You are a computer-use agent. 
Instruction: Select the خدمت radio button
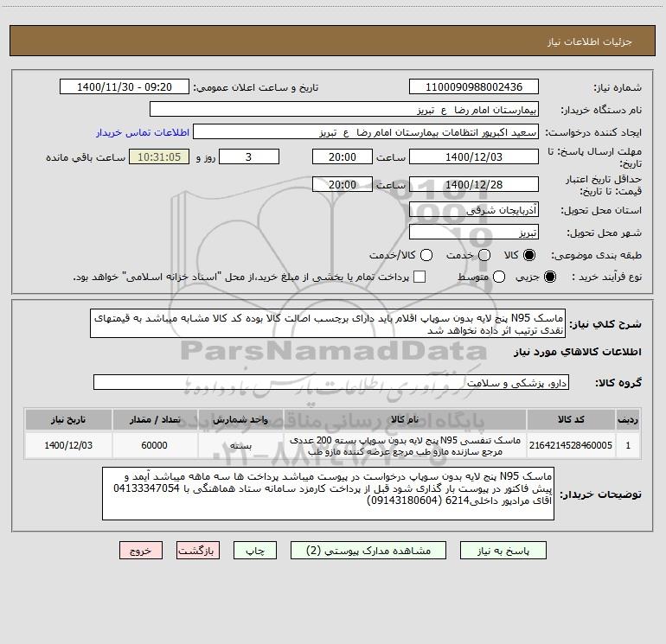click(484, 255)
